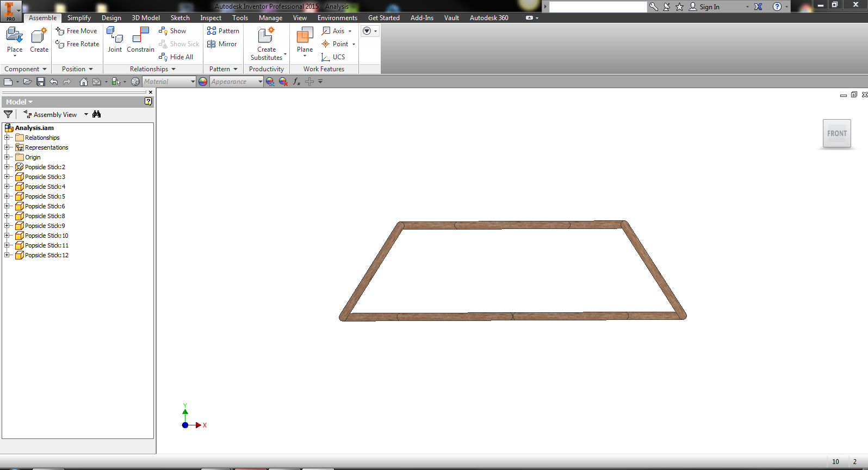Click the Sign In button
The height and width of the screenshot is (470, 868).
tap(704, 7)
